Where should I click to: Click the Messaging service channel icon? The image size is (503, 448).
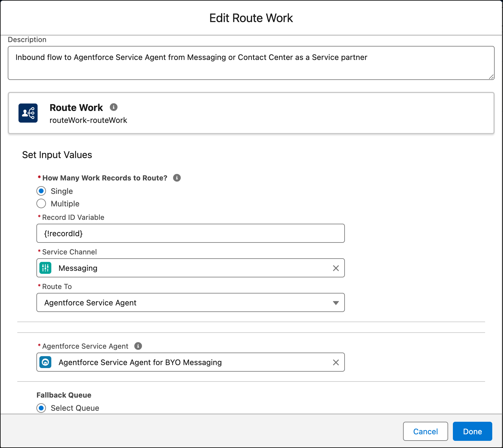click(45, 268)
